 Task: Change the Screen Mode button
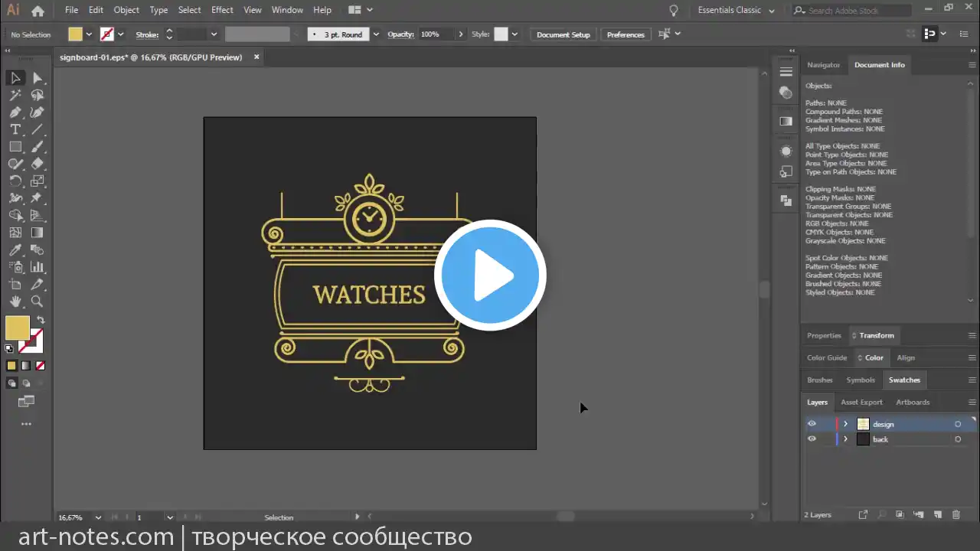26,400
